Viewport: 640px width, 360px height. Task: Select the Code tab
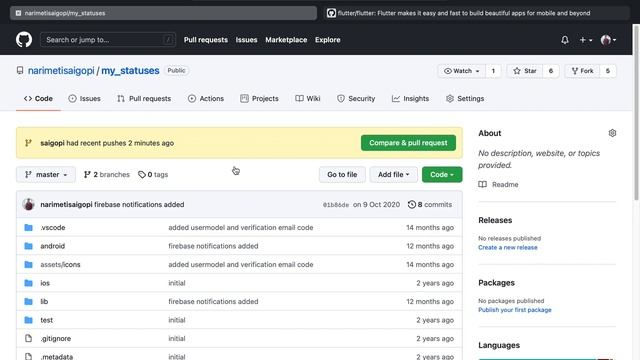click(38, 99)
